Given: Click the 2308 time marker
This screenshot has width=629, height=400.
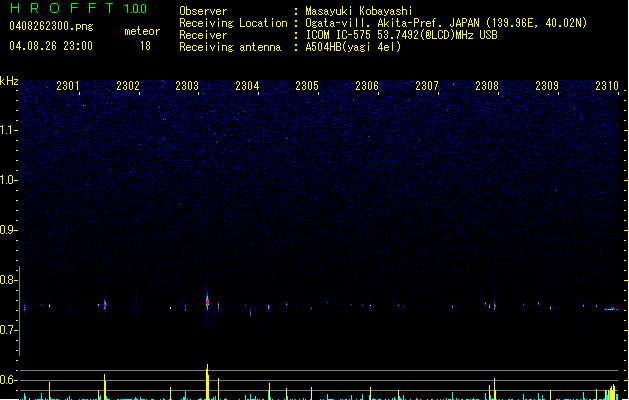Looking at the screenshot, I should (x=487, y=86).
